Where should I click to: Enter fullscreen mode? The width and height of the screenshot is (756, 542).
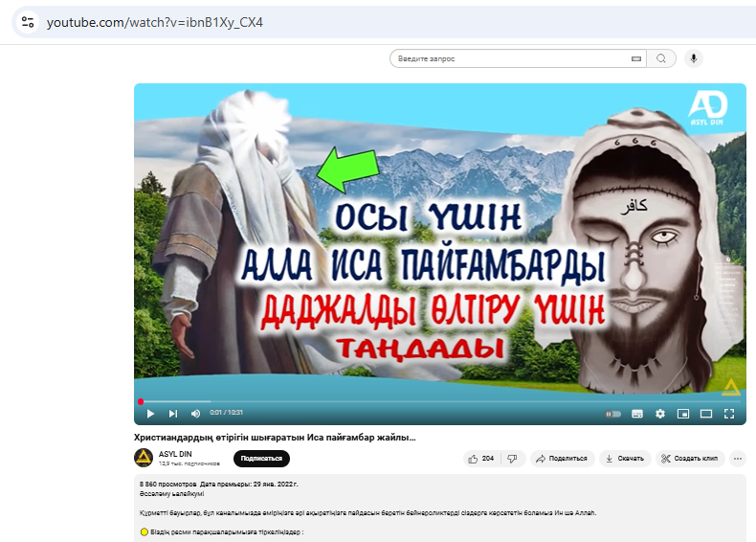pos(729,414)
